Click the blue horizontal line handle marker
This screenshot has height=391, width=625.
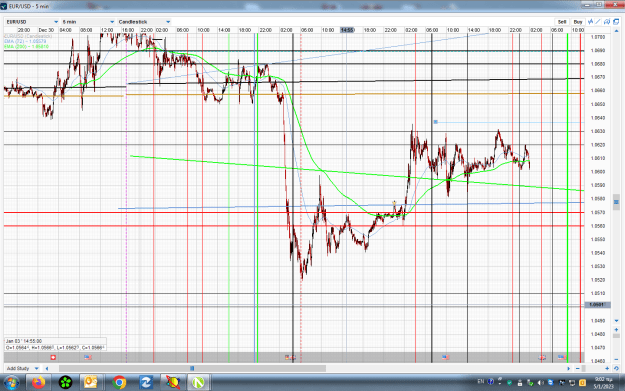(x=436, y=122)
